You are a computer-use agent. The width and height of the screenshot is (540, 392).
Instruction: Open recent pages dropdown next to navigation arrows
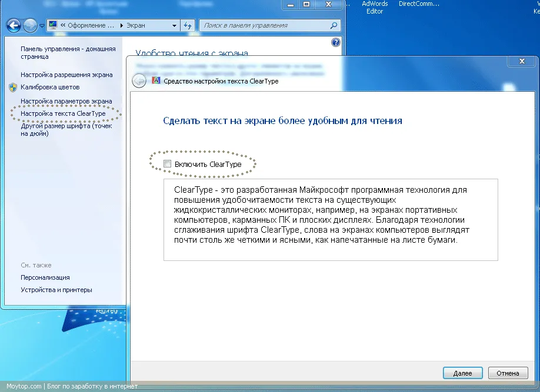coord(42,26)
